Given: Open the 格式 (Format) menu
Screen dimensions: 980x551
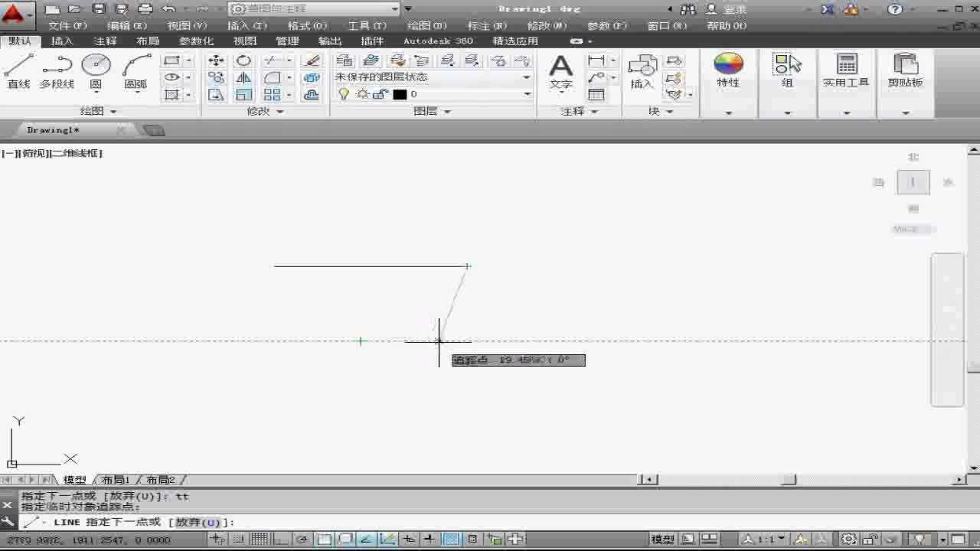Looking at the screenshot, I should tap(305, 25).
